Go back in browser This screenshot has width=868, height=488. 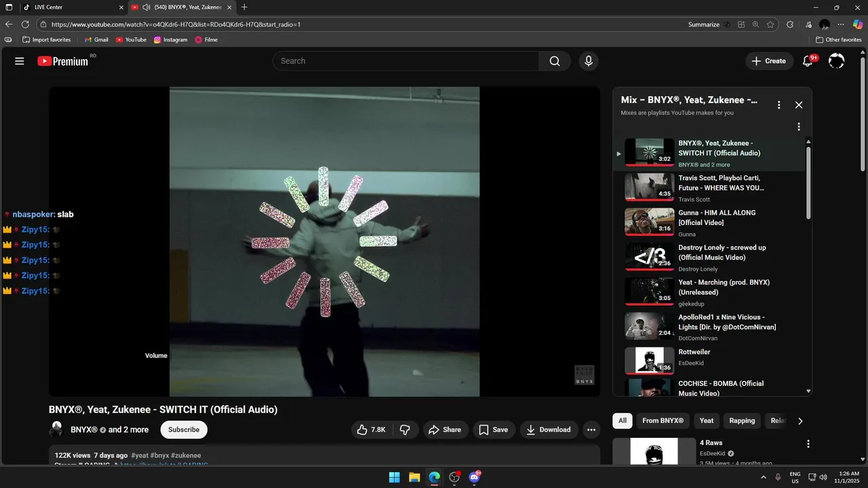tap(9, 24)
